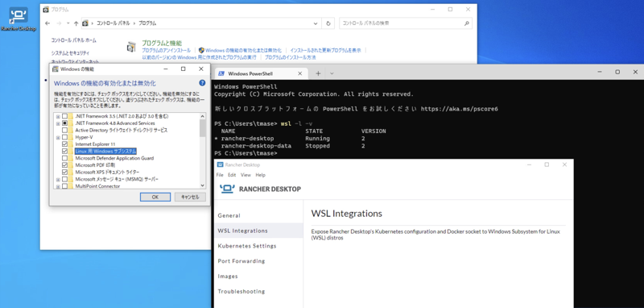
Task: Select コントロール パネル breadcrumb in the address bar
Action: [x=114, y=23]
